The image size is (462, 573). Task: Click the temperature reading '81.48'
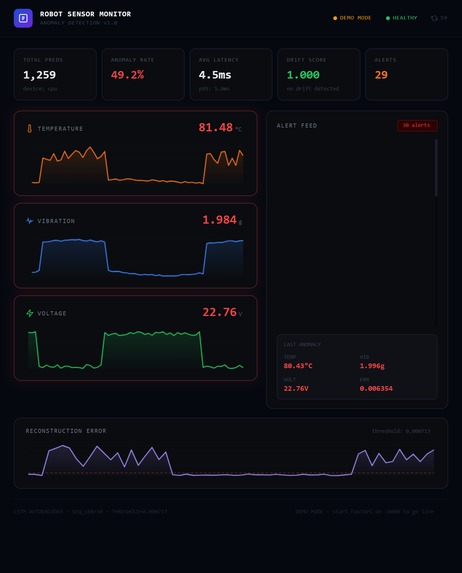[x=216, y=127]
